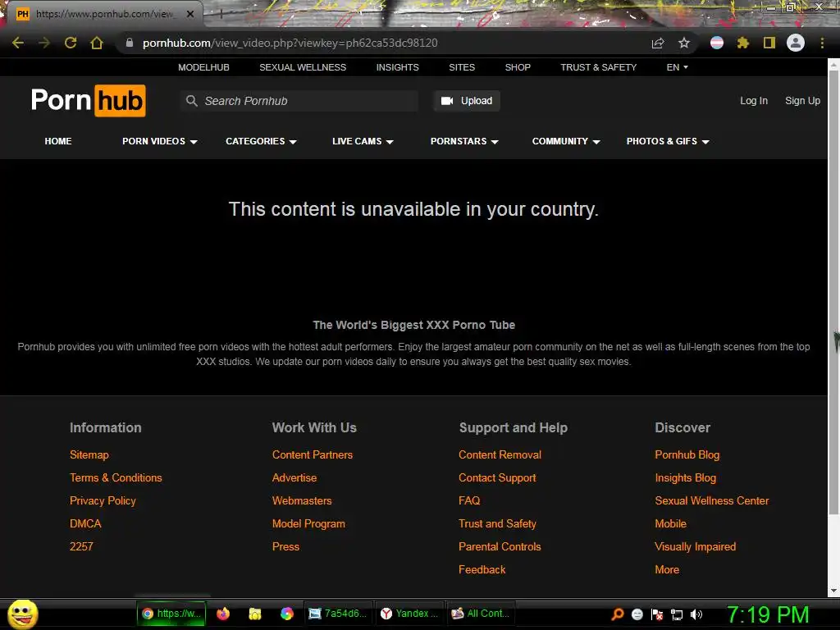Open the Contact Support footer link
Screen dimensions: 840x630
point(497,478)
